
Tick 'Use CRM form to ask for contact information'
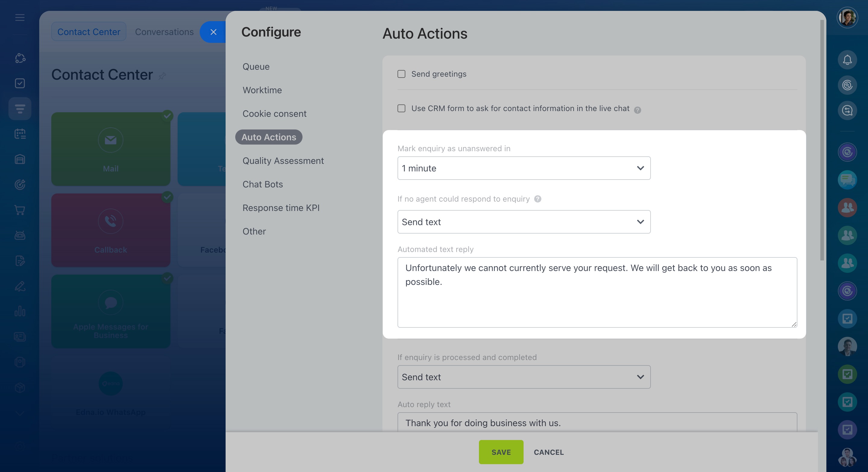pos(401,108)
